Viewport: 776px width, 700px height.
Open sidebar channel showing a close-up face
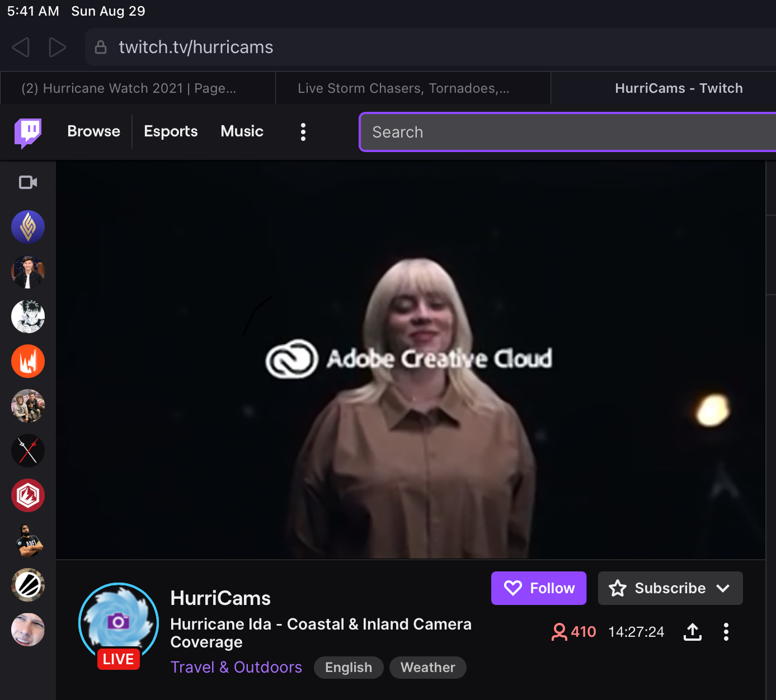[28, 630]
